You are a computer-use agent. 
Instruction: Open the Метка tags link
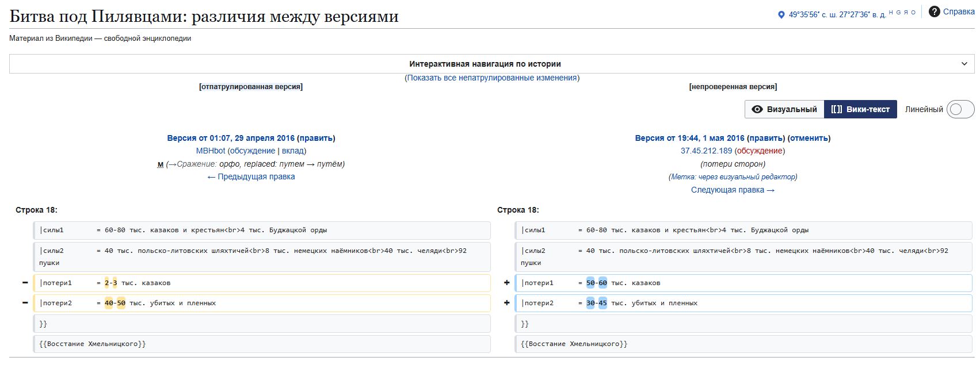point(684,176)
